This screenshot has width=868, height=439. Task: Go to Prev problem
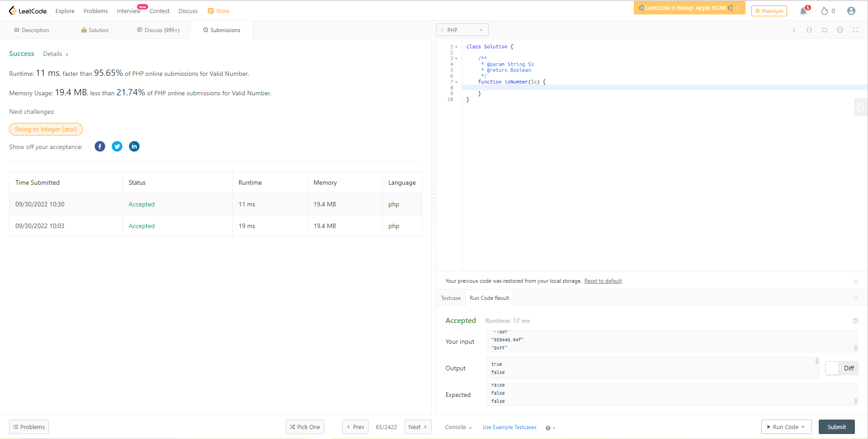click(x=355, y=427)
